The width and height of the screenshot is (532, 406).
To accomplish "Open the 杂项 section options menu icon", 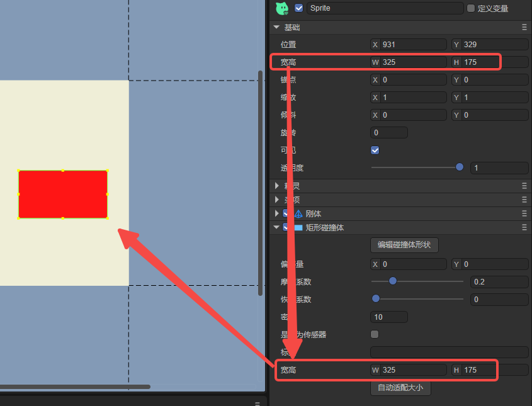I will pyautogui.click(x=524, y=200).
